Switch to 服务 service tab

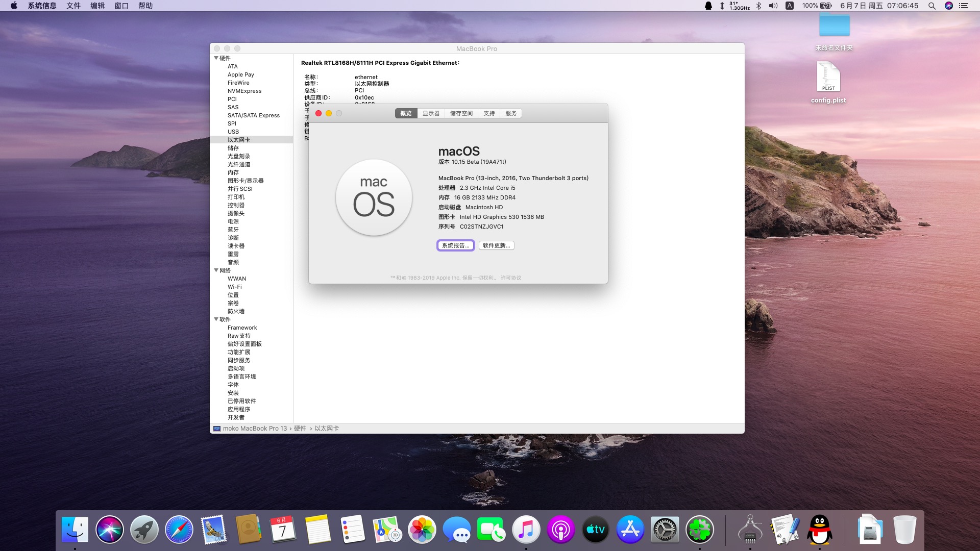(x=511, y=113)
